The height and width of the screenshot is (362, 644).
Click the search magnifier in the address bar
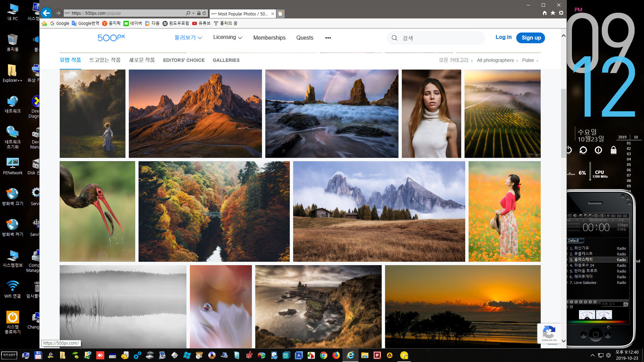coord(188,13)
